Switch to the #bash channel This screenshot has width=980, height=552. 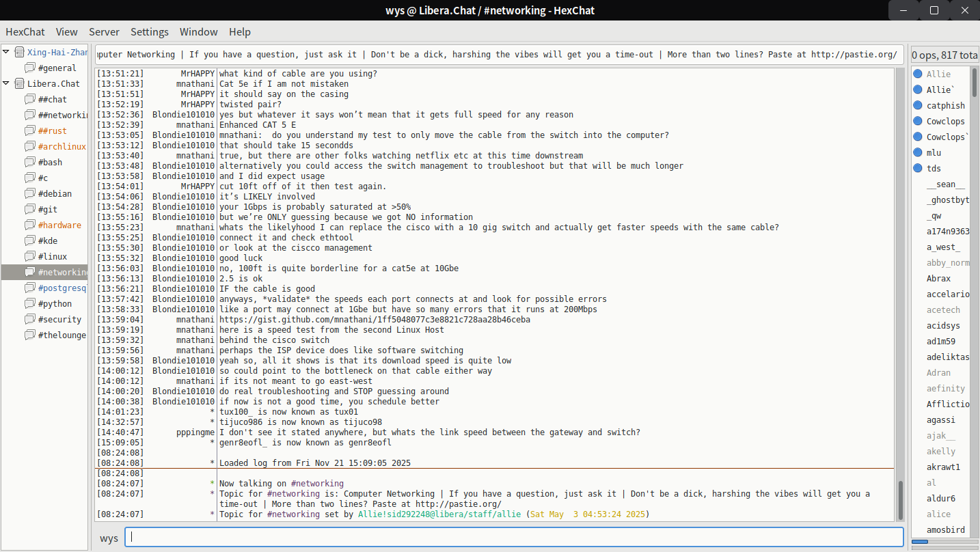click(x=51, y=162)
